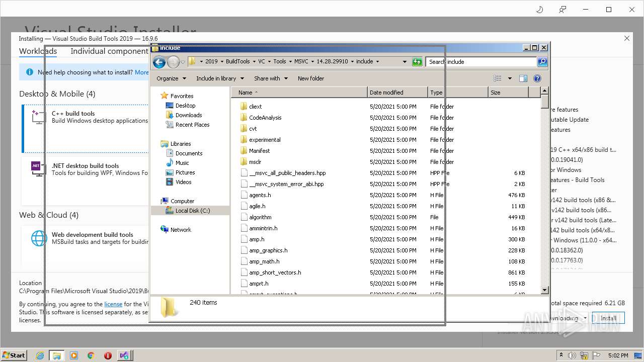This screenshot has height=362, width=644.
Task: Select Web development build tools workload
Action: click(x=86, y=246)
